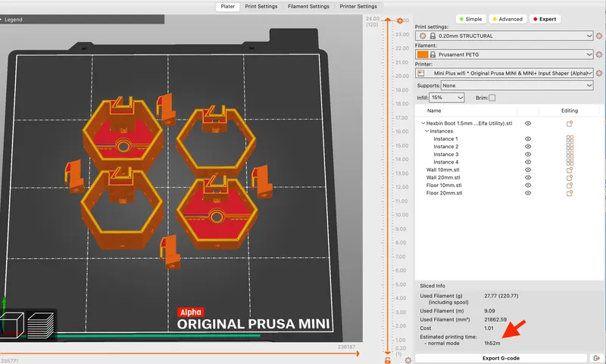The image size is (606, 364).
Task: Hide Wall 20mm.stl with eye icon
Action: pos(528,178)
